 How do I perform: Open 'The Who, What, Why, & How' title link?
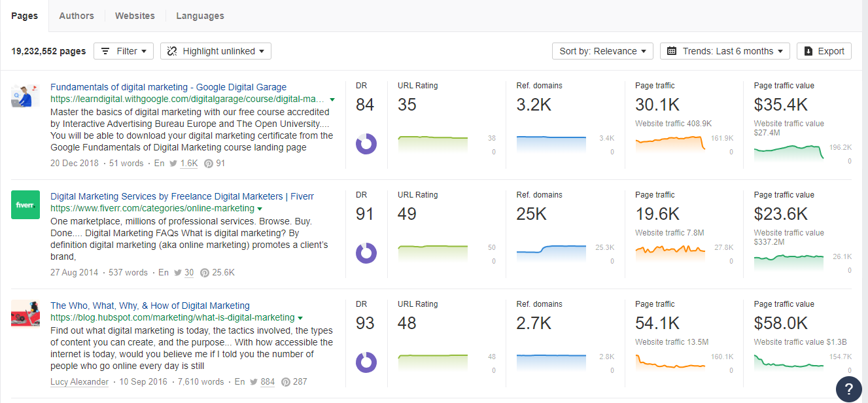150,306
